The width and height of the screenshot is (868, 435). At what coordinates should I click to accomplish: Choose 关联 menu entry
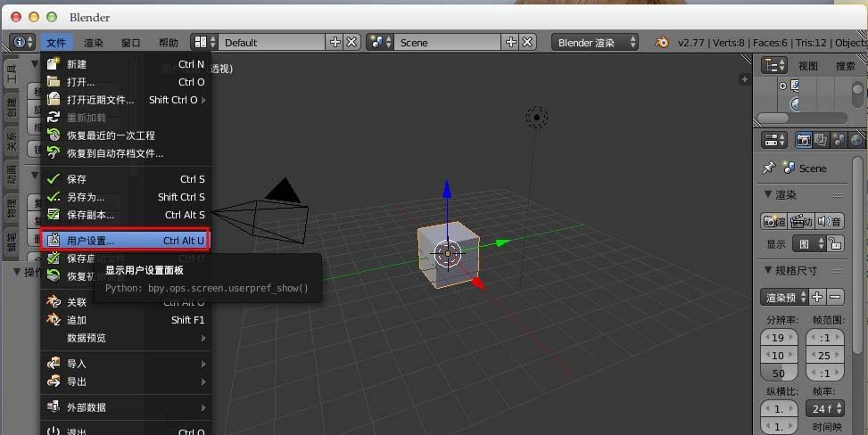(x=126, y=302)
